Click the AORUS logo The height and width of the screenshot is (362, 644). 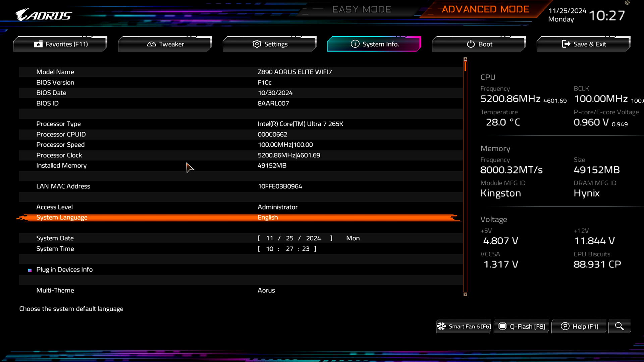[44, 15]
